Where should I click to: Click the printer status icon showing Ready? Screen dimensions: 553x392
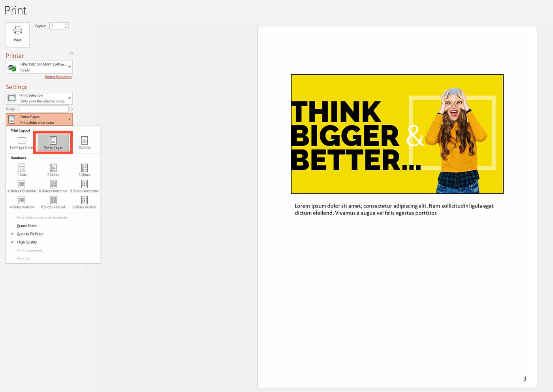point(12,67)
